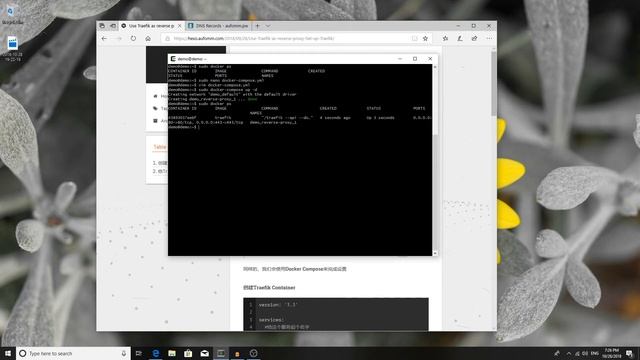Open the taskbar clock and calendar

(611, 353)
